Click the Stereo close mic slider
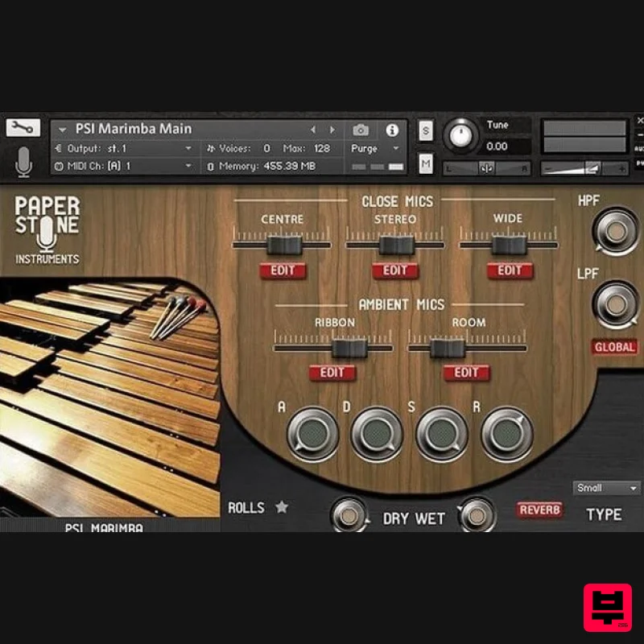Screen dimensions: 644x644 396,242
